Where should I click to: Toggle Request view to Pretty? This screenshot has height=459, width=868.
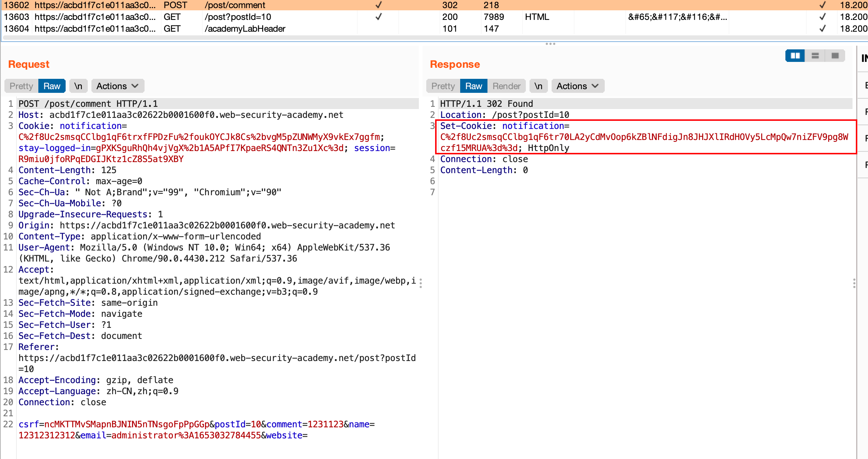pos(21,86)
